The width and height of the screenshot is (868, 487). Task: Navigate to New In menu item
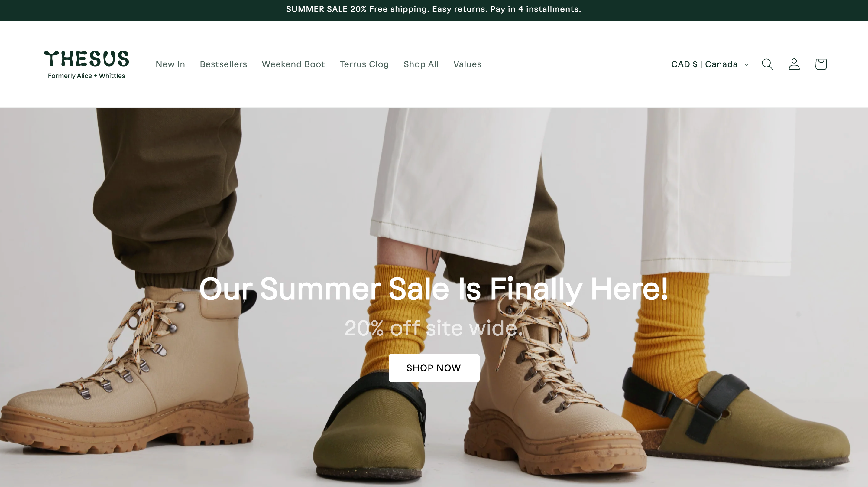[x=170, y=64]
